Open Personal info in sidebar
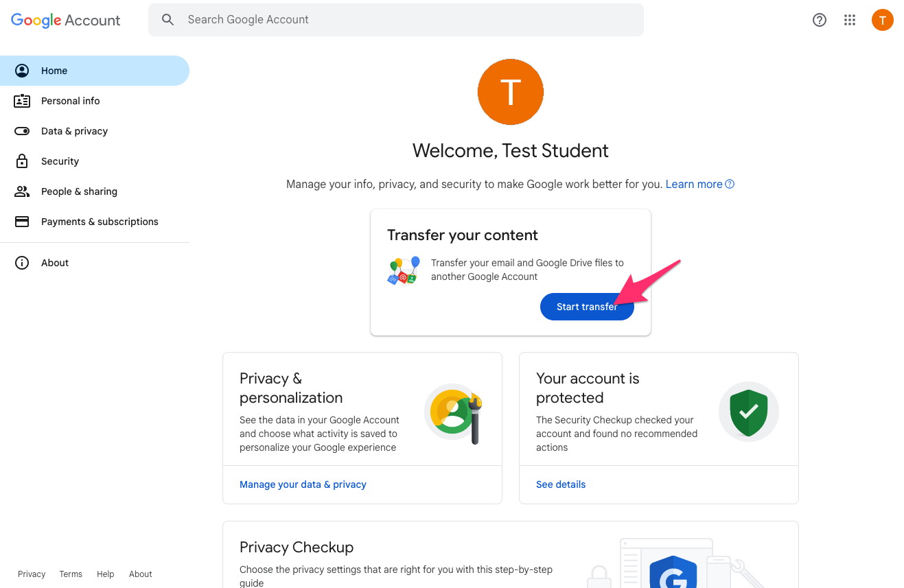This screenshot has width=904, height=588. click(x=95, y=101)
